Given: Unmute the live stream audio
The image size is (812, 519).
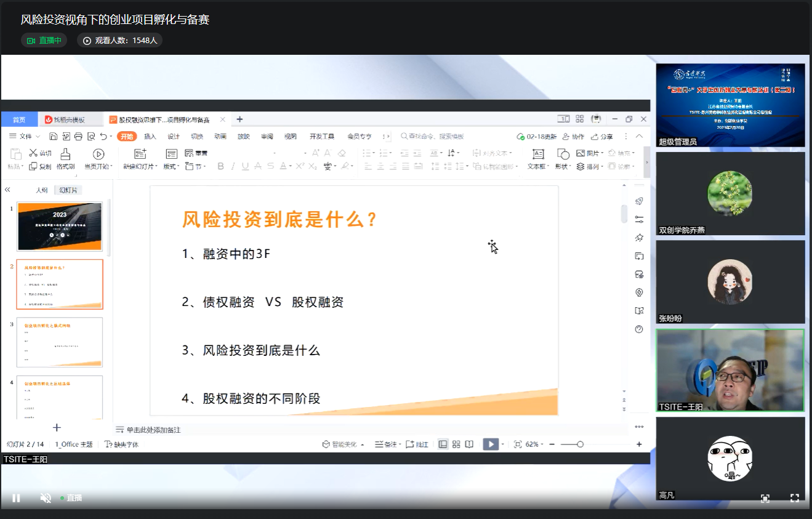Looking at the screenshot, I should pos(45,498).
